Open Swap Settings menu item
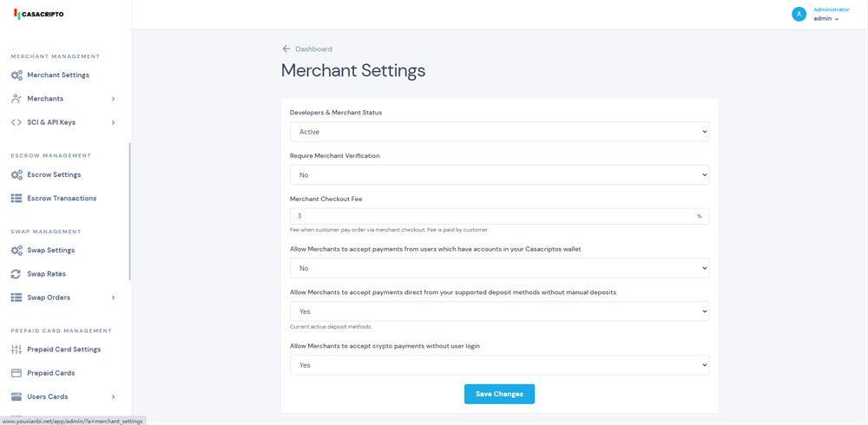 [50, 251]
